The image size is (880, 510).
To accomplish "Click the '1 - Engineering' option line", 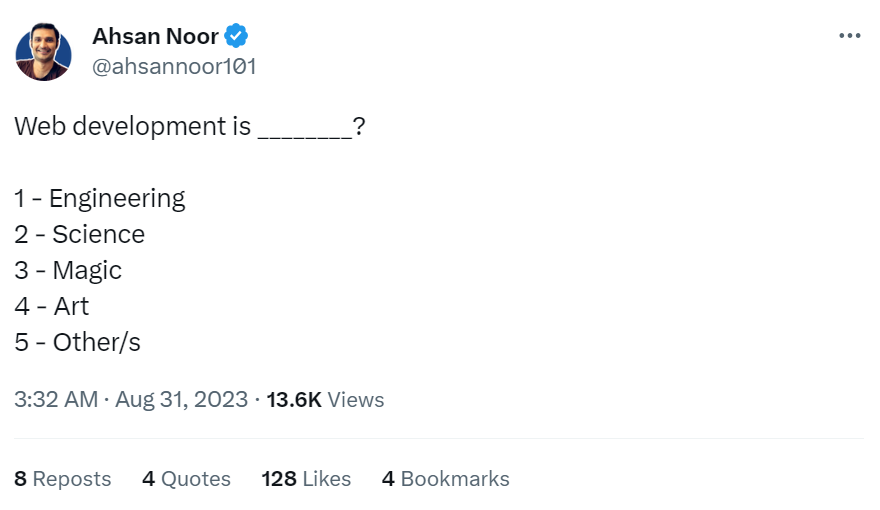I will [x=100, y=199].
